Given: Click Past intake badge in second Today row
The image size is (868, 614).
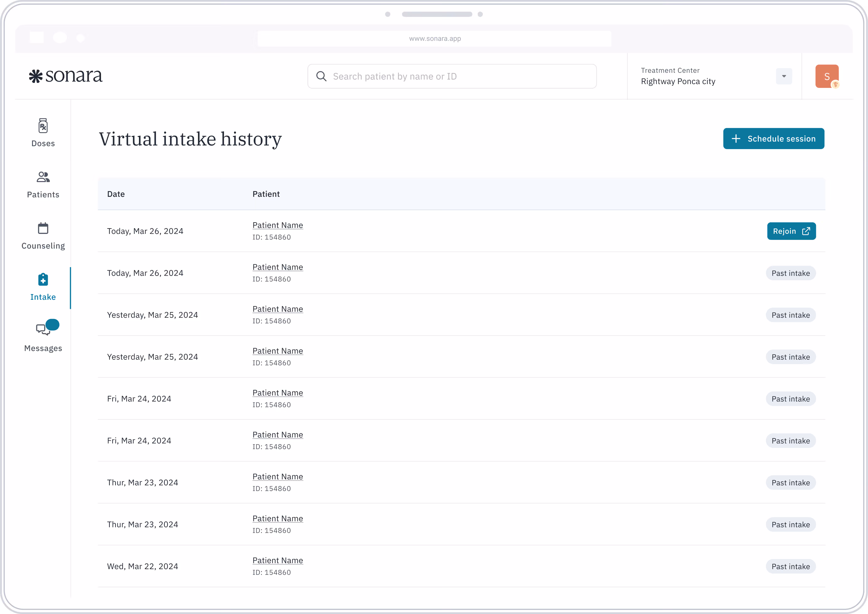Looking at the screenshot, I should [x=791, y=273].
